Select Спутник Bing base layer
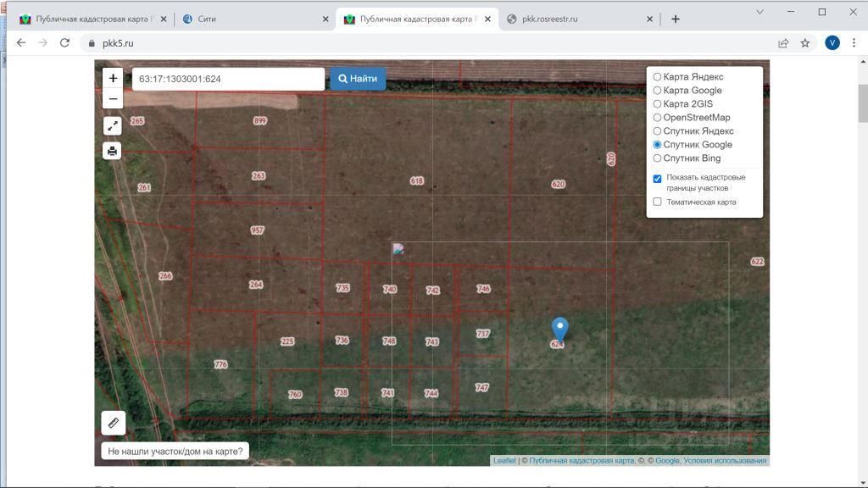Image resolution: width=868 pixels, height=488 pixels. coord(657,158)
